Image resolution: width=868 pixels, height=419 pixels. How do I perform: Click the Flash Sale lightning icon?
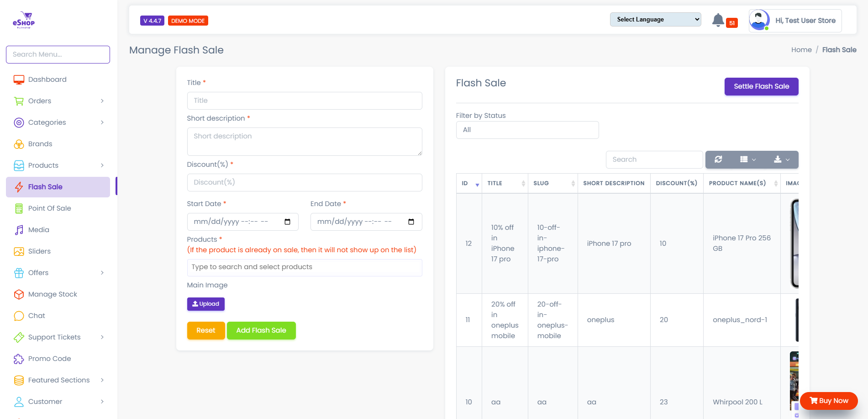(19, 187)
